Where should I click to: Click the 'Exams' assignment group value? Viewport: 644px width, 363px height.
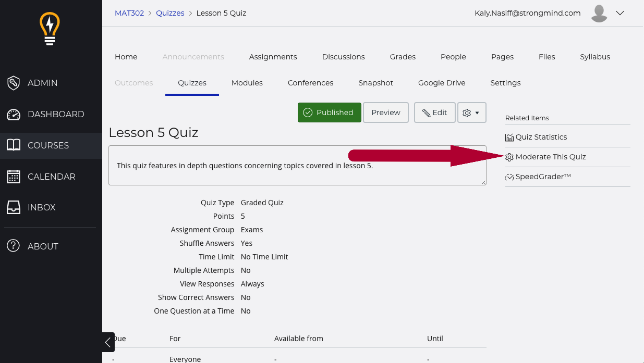(252, 230)
